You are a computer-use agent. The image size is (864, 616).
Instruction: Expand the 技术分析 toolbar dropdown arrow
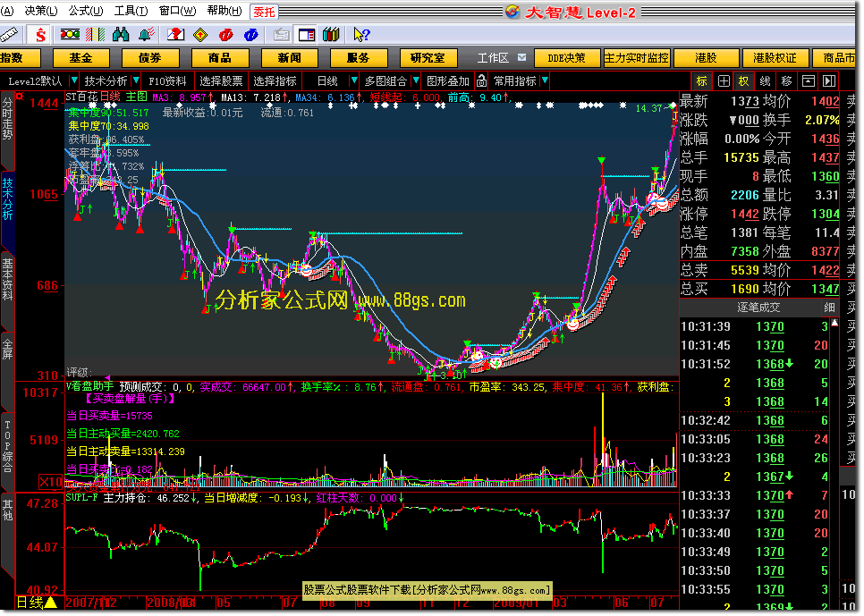pyautogui.click(x=136, y=81)
